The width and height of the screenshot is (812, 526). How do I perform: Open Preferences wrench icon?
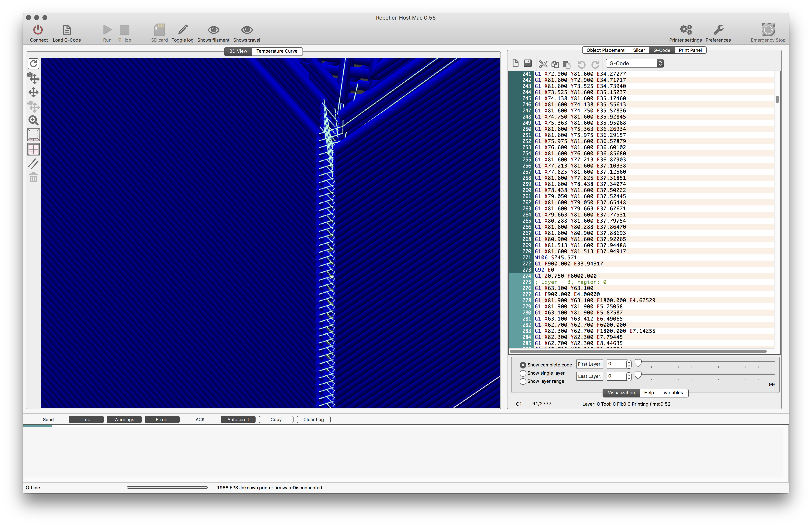(718, 30)
